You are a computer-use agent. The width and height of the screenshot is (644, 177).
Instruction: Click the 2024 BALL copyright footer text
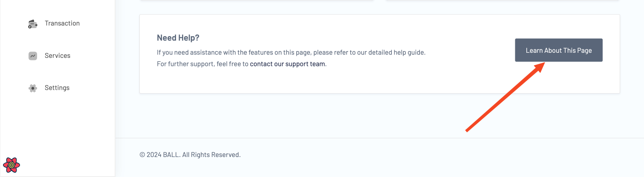click(190, 155)
